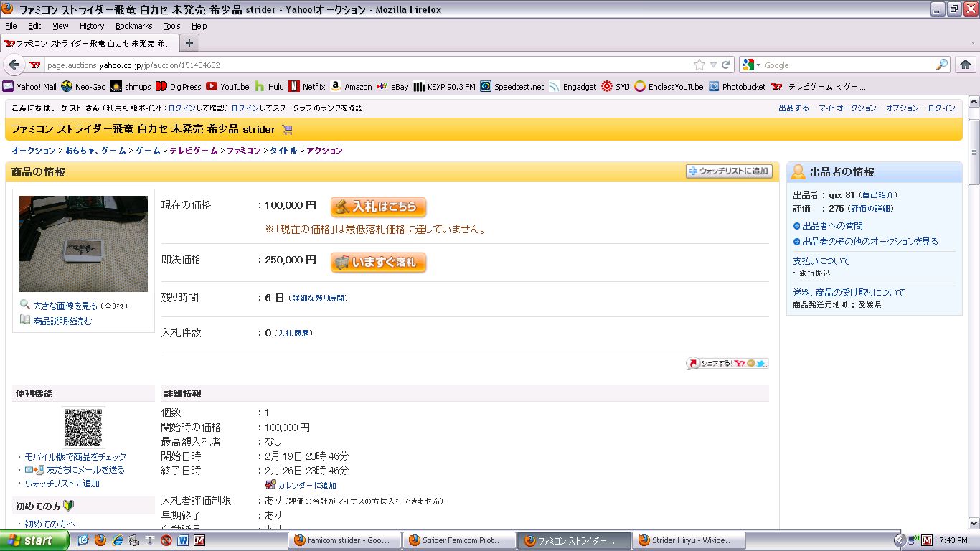Open the History dropdown arrow in URL bar
The width and height of the screenshot is (980, 551).
[x=713, y=65]
